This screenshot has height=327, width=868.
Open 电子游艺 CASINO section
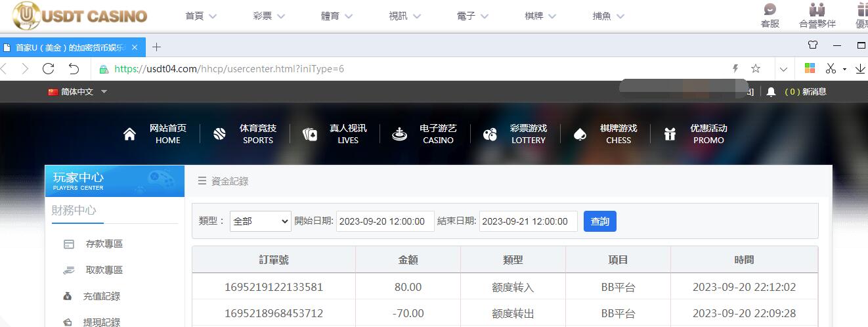point(438,134)
